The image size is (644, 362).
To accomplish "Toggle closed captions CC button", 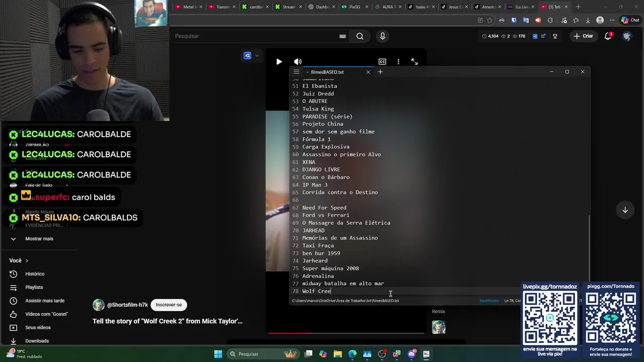I will pos(382,61).
